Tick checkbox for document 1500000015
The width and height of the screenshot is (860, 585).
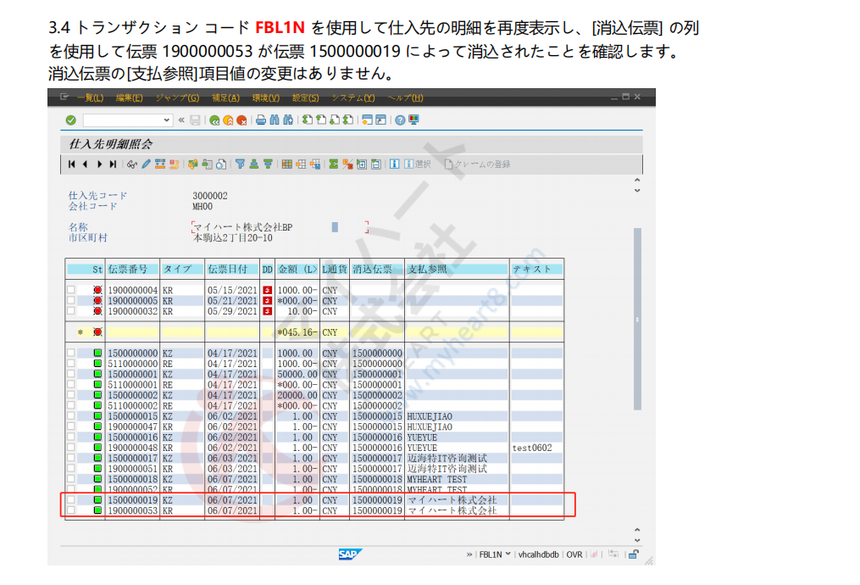[71, 416]
